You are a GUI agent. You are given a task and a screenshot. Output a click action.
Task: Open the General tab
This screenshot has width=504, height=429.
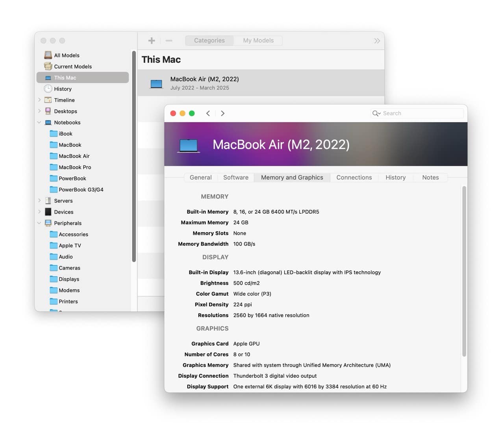pyautogui.click(x=200, y=178)
